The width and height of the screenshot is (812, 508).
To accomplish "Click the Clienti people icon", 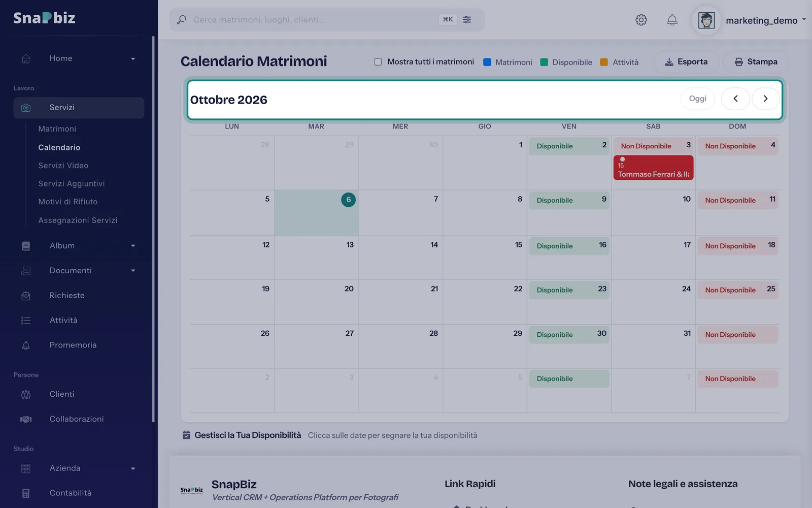I will pos(26,395).
